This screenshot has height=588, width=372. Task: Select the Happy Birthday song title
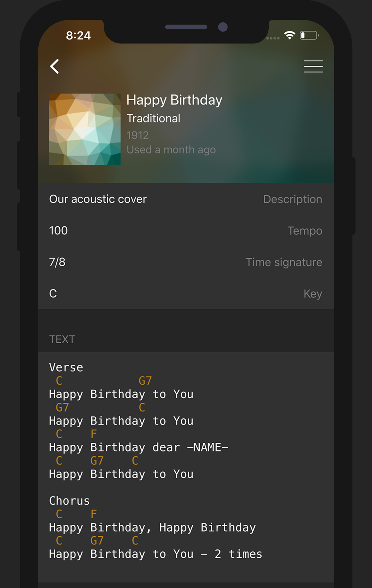[174, 100]
